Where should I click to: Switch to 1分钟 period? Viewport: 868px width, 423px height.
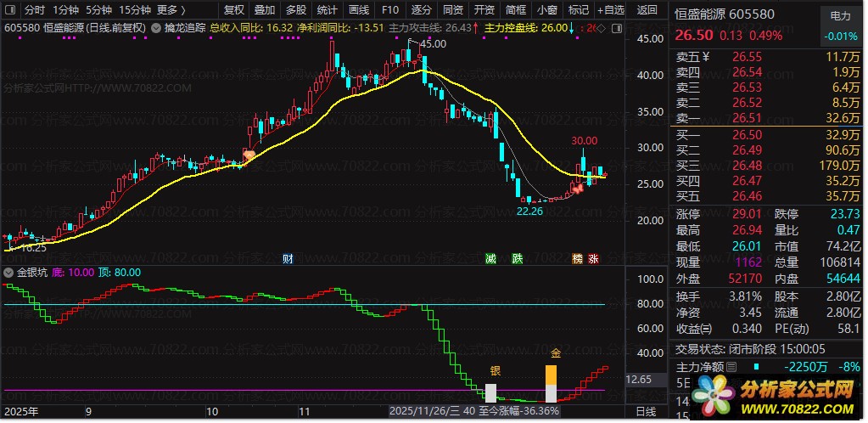pos(66,10)
